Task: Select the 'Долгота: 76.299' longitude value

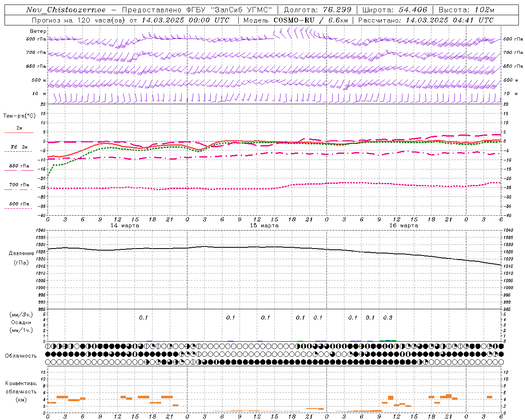Action: point(318,10)
